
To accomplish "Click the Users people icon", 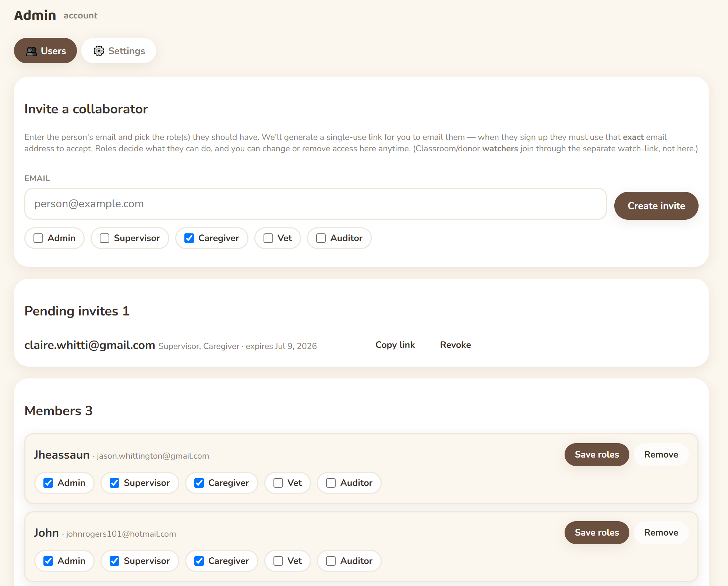I will [32, 51].
